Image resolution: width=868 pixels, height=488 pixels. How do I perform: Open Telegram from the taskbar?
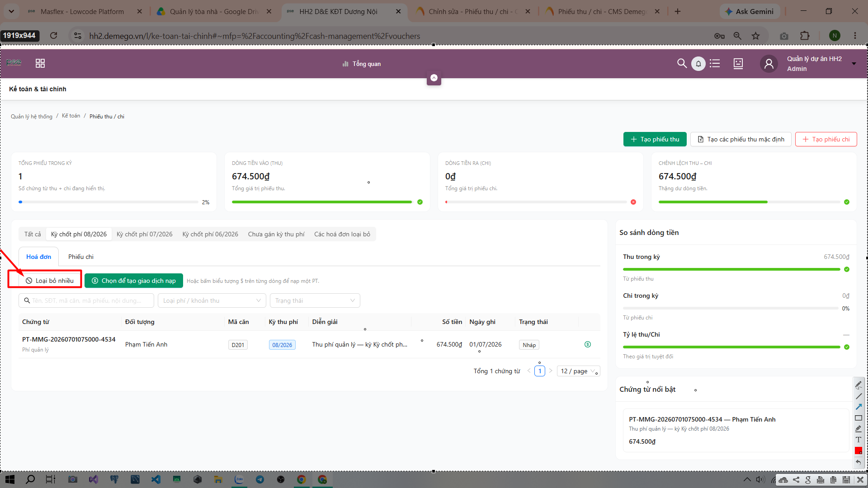click(x=260, y=479)
